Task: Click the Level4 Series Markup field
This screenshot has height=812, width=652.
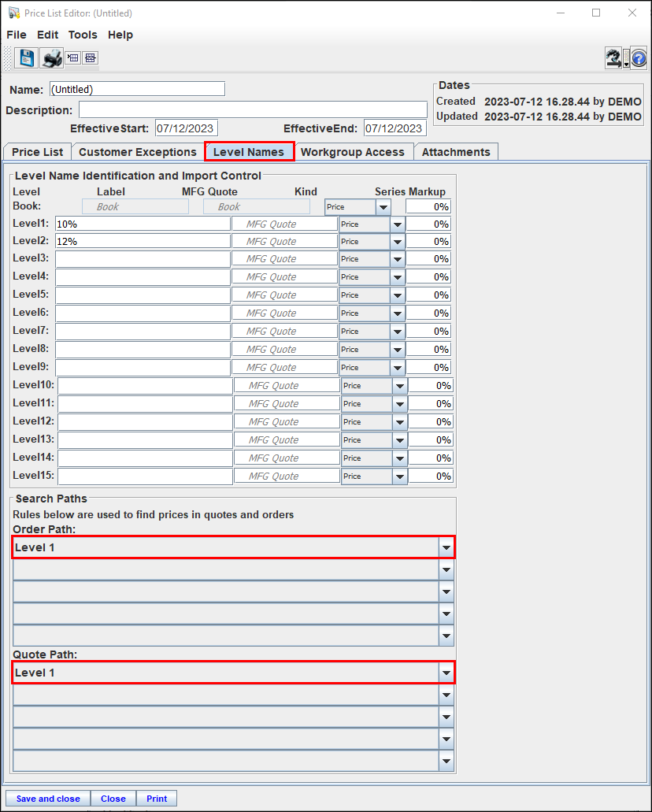Action: pos(428,277)
